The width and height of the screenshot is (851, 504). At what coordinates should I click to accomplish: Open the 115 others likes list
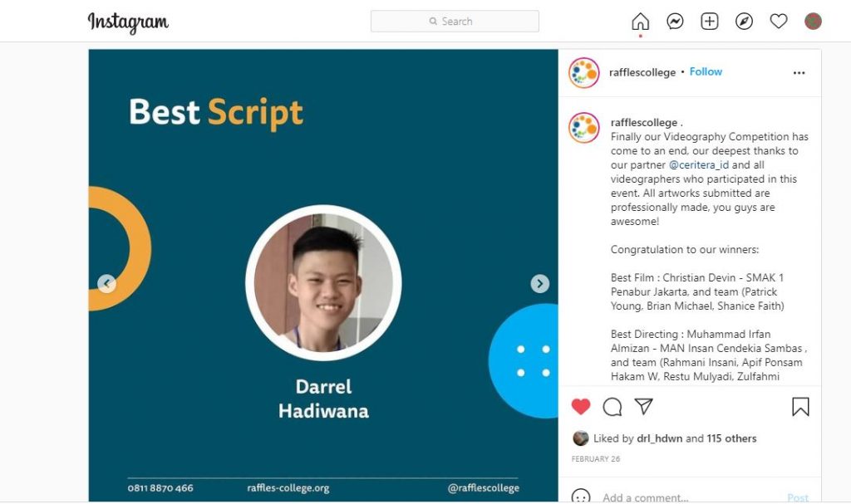coord(731,438)
